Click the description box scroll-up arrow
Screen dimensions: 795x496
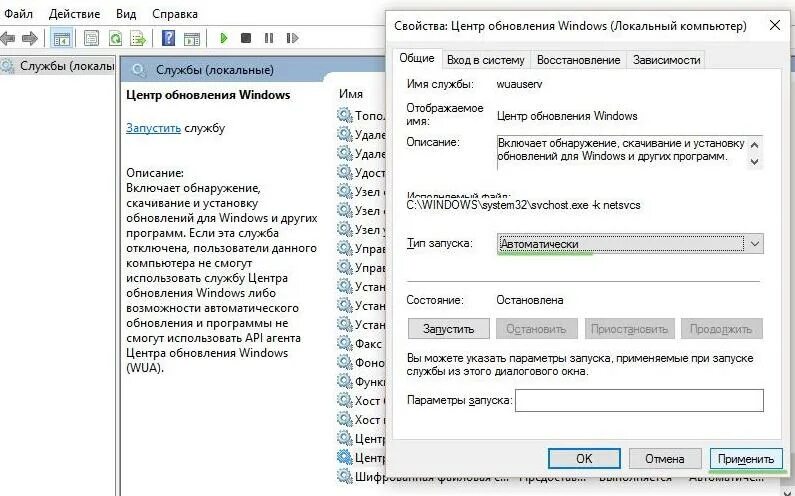pos(754,146)
